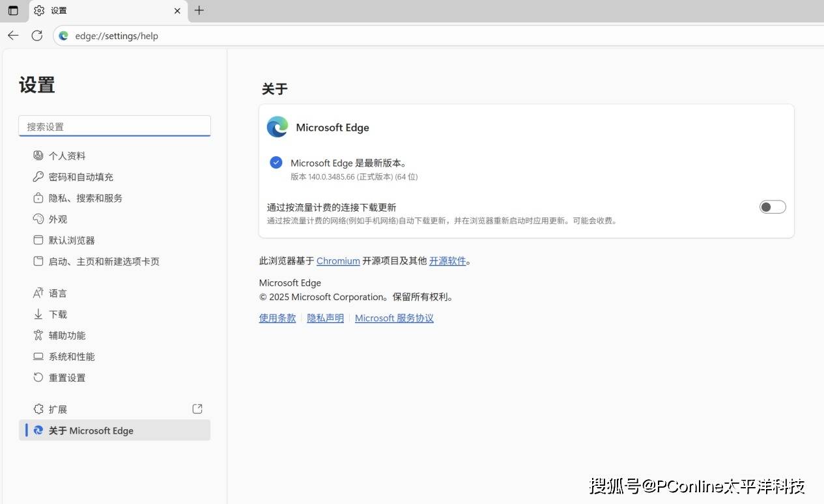Click the browser back arrow
Image resolution: width=824 pixels, height=504 pixels.
click(x=13, y=36)
